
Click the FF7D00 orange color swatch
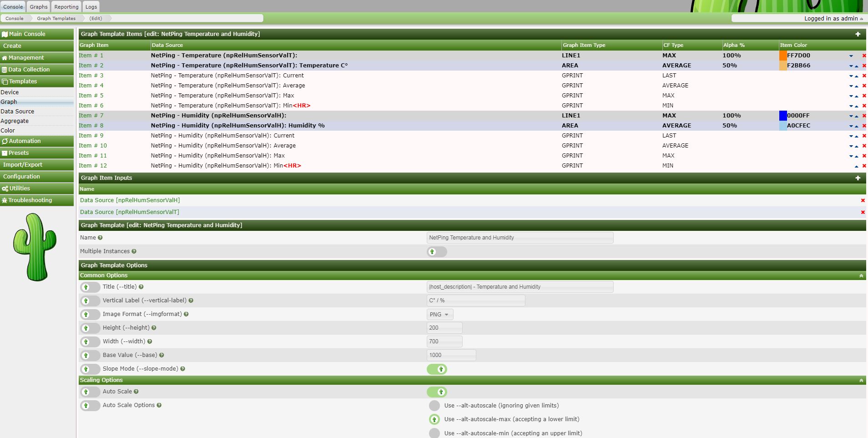pos(783,56)
